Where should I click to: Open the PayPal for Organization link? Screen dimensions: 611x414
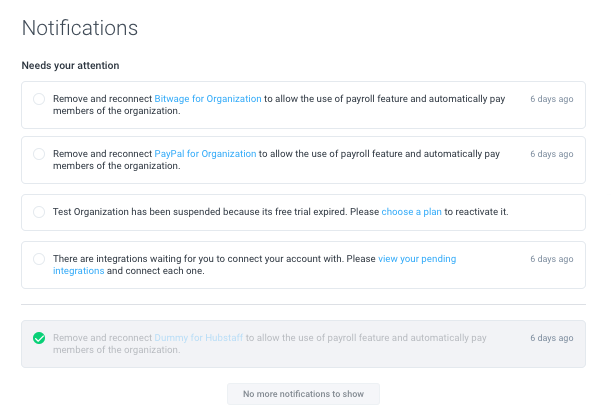click(205, 154)
